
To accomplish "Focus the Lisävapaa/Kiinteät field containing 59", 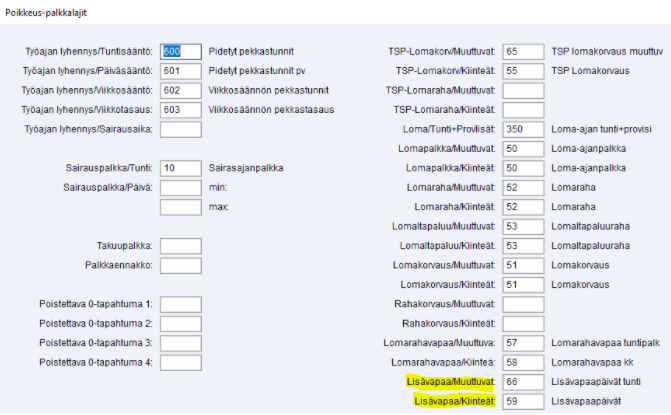I will [524, 402].
